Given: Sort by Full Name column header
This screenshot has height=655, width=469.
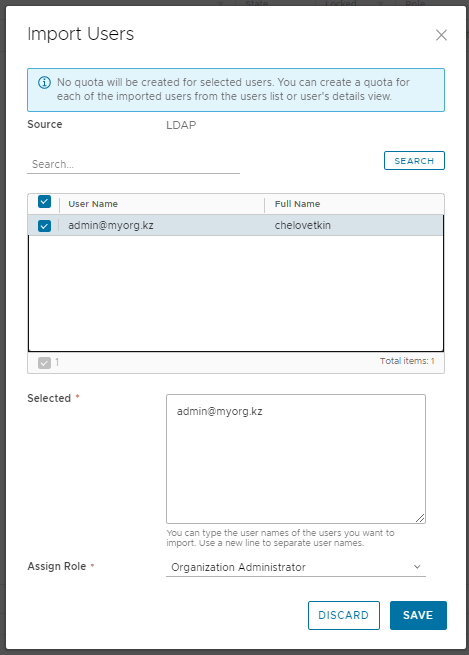Looking at the screenshot, I should [x=297, y=204].
